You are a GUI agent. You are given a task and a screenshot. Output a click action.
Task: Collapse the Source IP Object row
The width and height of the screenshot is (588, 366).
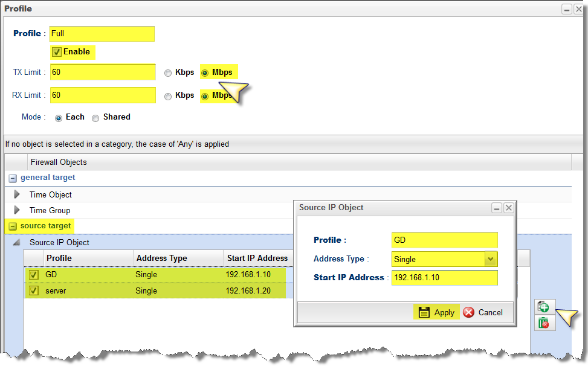coord(18,243)
